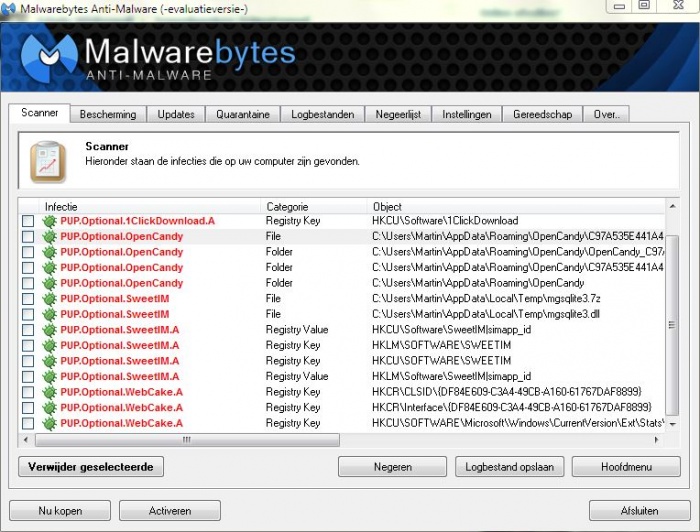Image resolution: width=700 pixels, height=532 pixels.
Task: Select checkbox for HKLM\SOFTWARE\SWEETIM row
Action: (x=28, y=345)
